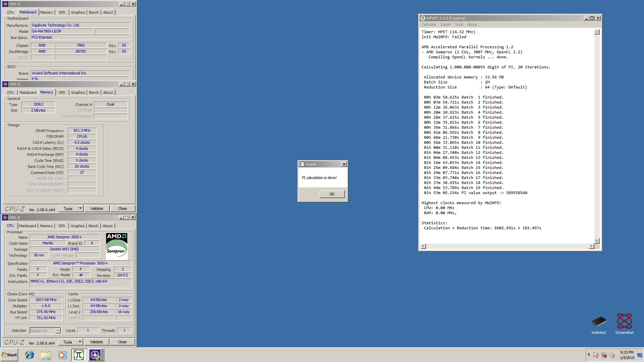Click Validate in the Memory CPU-Z window

97,208
